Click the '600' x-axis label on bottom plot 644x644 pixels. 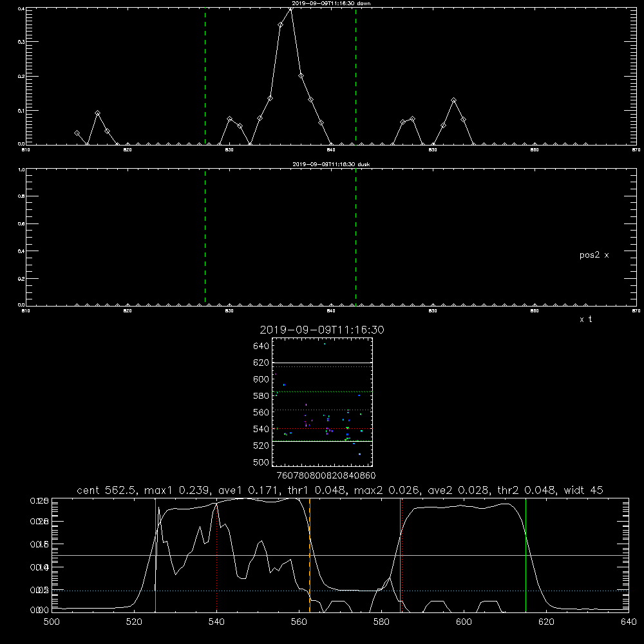pyautogui.click(x=464, y=622)
